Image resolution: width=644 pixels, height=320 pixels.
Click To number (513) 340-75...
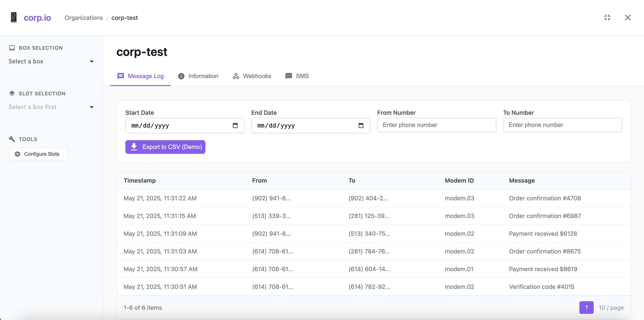369,234
